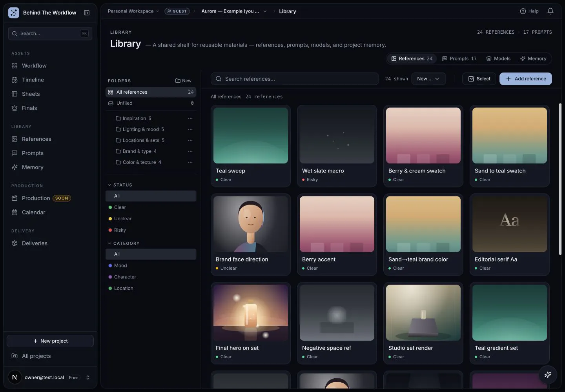Collapse the Status filter section
This screenshot has height=392, width=565.
point(120,185)
